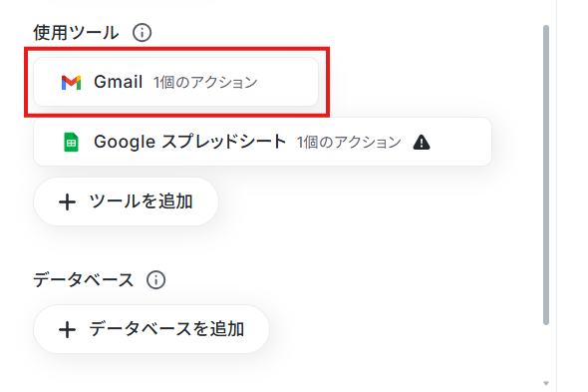Click the 使用ツール section heading
The image size is (588, 392).
76,33
